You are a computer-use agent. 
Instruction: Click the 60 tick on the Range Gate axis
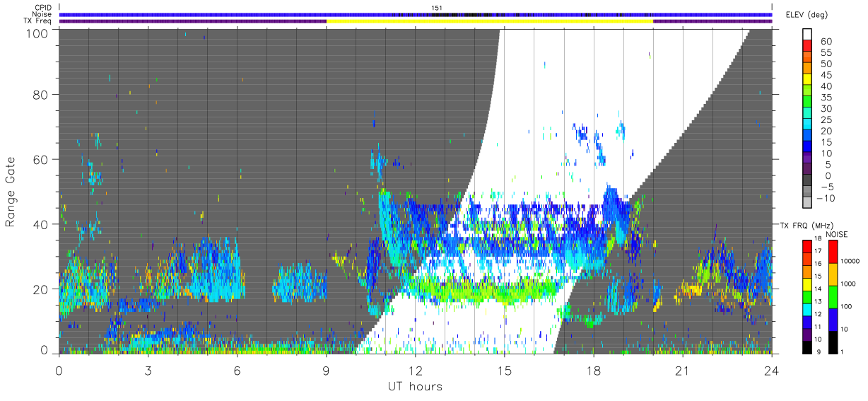point(41,160)
